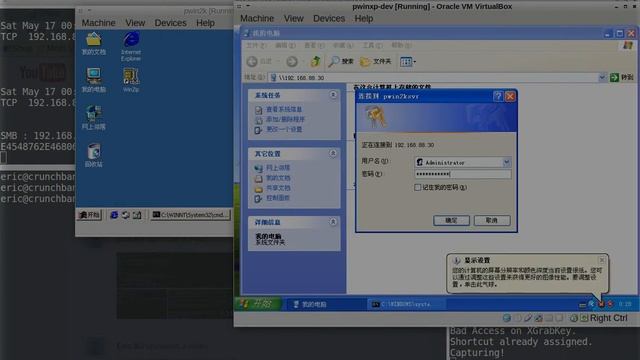Open View menu of pwinxp-dev VirtualBox window
Screen dimensions: 640x360
[x=293, y=18]
